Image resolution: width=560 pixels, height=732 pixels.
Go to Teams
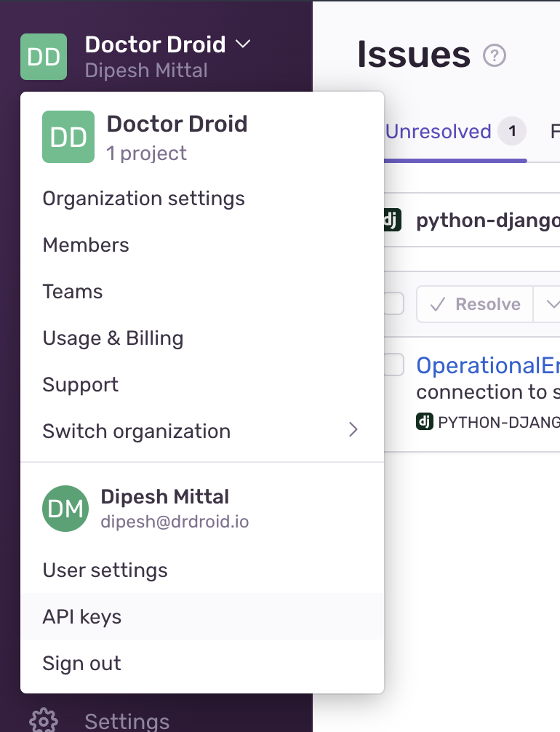[202, 292]
